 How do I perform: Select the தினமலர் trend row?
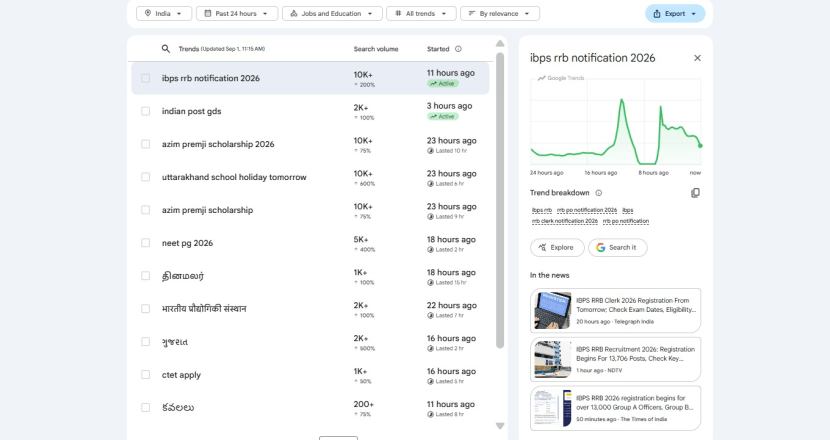(x=310, y=276)
